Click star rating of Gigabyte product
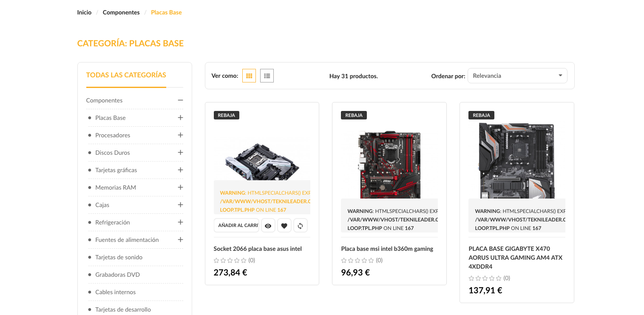Image resolution: width=644 pixels, height=315 pixels. click(x=485, y=278)
